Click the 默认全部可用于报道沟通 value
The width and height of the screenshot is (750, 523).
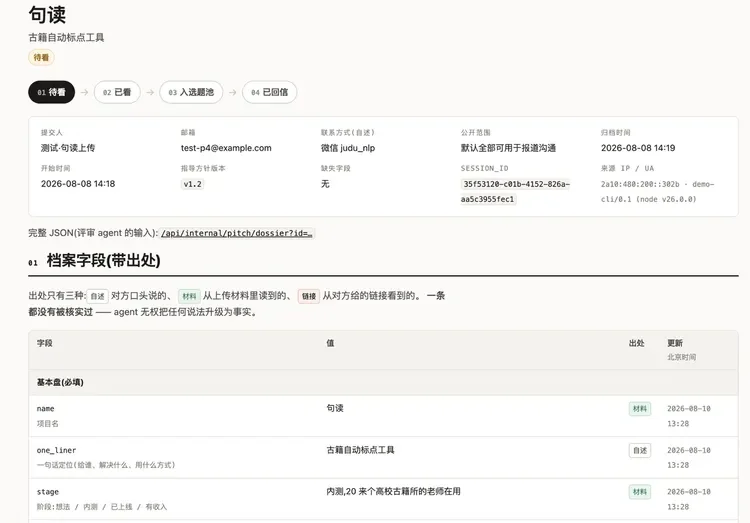pyautogui.click(x=508, y=148)
